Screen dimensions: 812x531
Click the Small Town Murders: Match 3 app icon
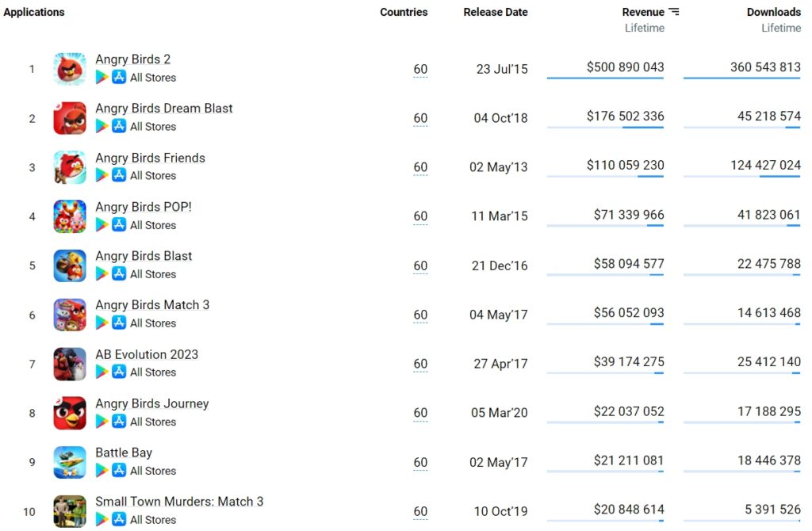point(70,511)
